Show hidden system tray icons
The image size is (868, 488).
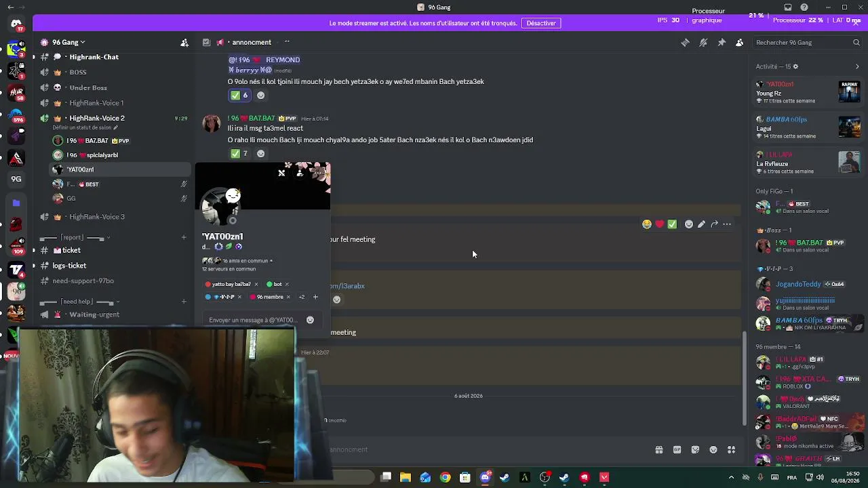point(731,477)
